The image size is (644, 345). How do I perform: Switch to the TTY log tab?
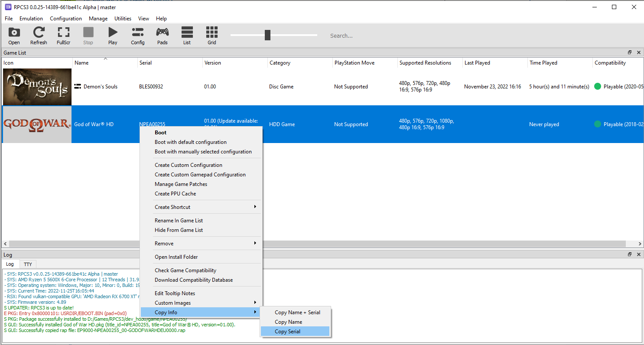[28, 264]
